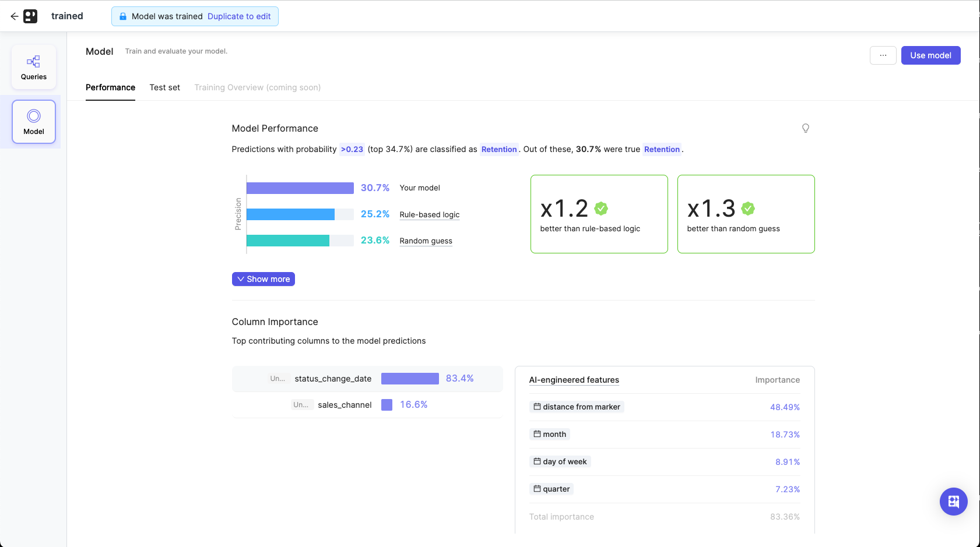Click the app logo in the top-left corner
Viewport: 980px width, 547px height.
tap(32, 16)
